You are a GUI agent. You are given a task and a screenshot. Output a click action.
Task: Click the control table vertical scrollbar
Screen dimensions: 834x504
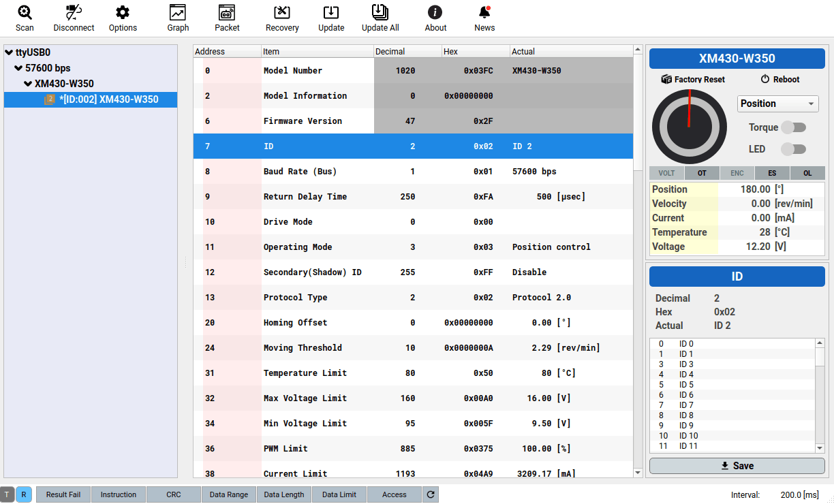pos(638,261)
